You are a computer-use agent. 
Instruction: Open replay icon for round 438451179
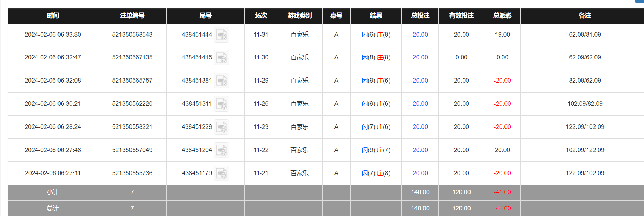(x=221, y=173)
